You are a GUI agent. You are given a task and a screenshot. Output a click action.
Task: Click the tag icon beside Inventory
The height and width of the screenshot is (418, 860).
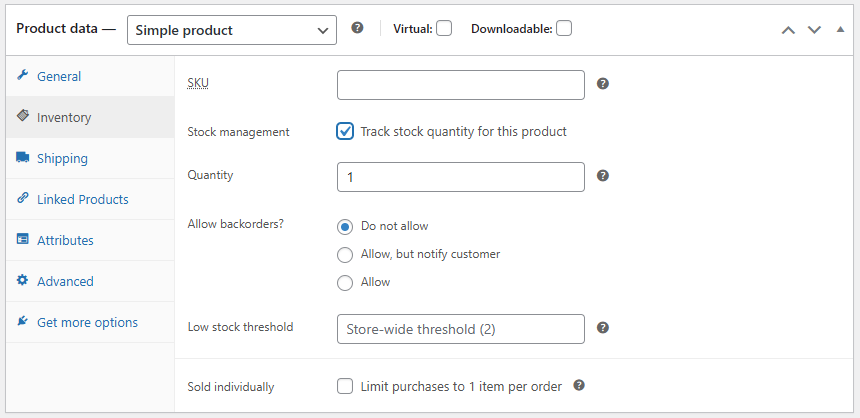(22, 116)
